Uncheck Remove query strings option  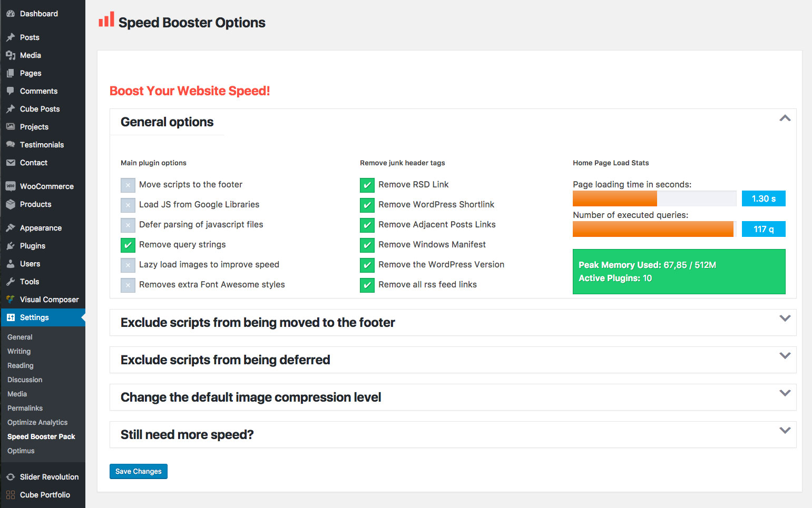click(x=128, y=245)
